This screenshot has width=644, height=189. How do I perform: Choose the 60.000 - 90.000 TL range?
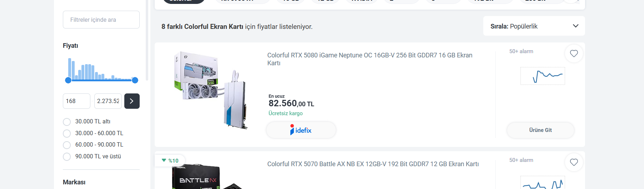click(93, 145)
